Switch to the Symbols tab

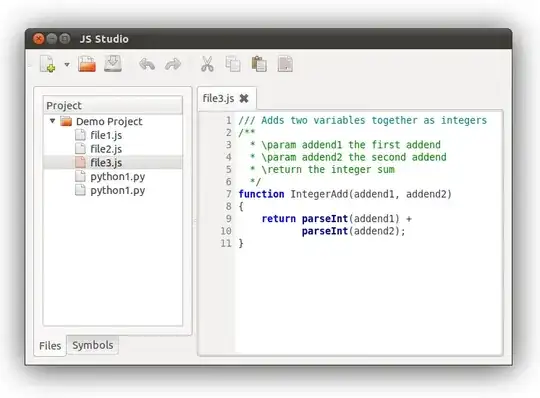[93, 345]
